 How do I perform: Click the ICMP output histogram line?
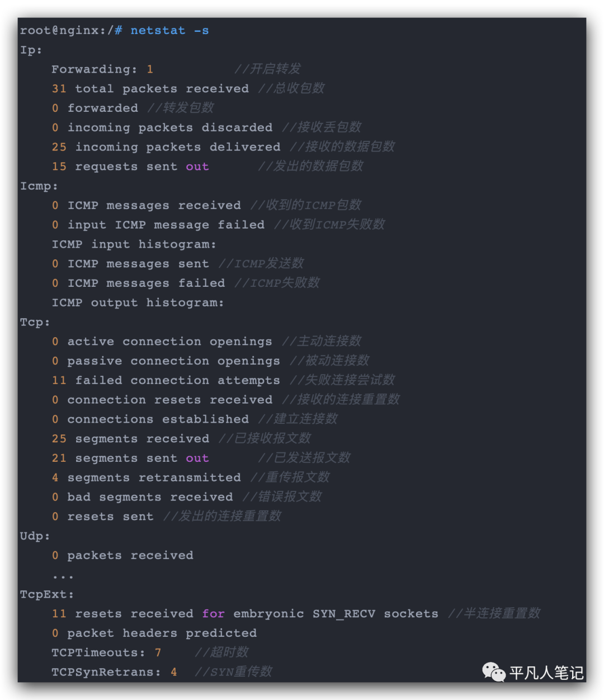pyautogui.click(x=138, y=302)
